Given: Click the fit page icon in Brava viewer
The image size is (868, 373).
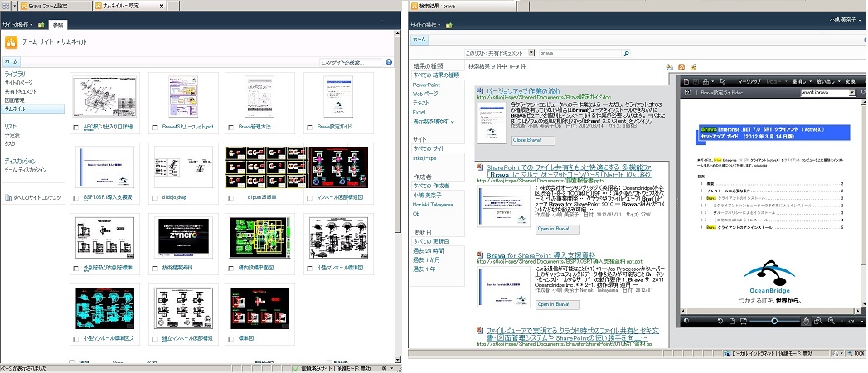Looking at the screenshot, I should pyautogui.click(x=732, y=321).
